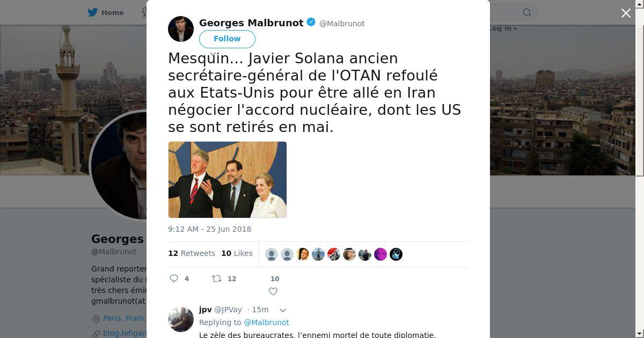This screenshot has height=338, width=644.
Task: Click the retweet arrows icon
Action: click(x=216, y=278)
